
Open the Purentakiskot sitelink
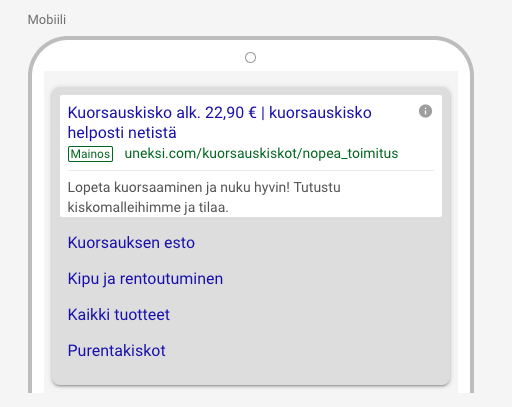click(x=116, y=350)
